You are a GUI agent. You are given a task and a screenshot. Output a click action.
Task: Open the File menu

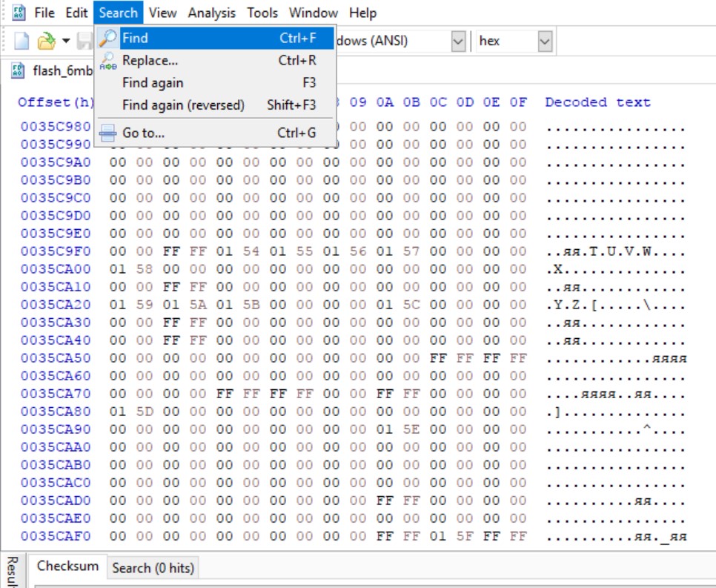tap(44, 13)
